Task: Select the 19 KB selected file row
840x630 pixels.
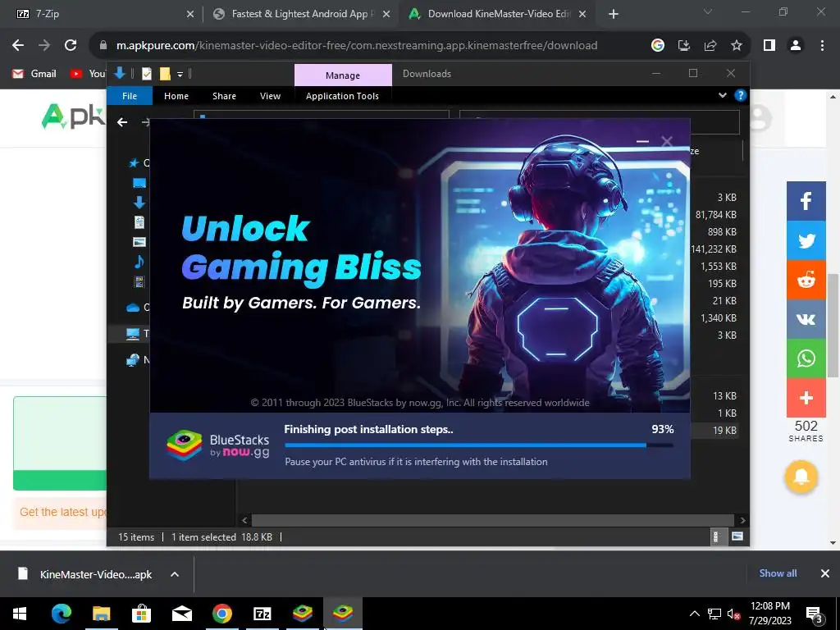Action: coord(715,430)
